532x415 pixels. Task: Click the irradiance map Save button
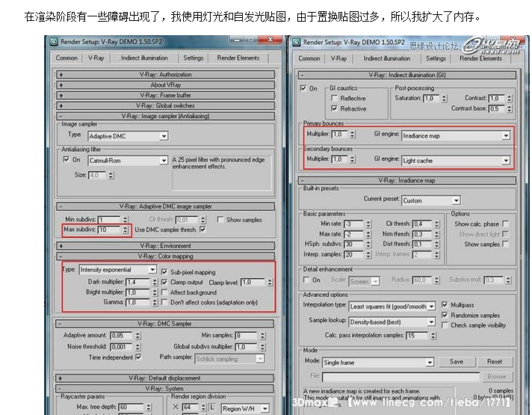pos(457,362)
